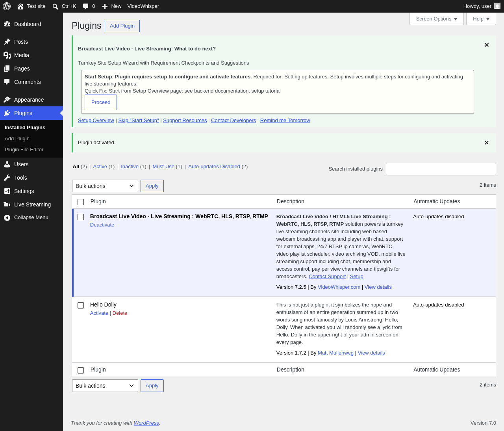Click the Collapse Menu arrow icon

click(7, 217)
